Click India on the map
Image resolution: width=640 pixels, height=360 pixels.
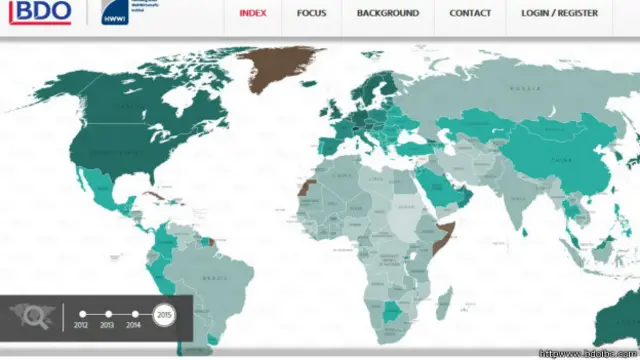point(518,198)
